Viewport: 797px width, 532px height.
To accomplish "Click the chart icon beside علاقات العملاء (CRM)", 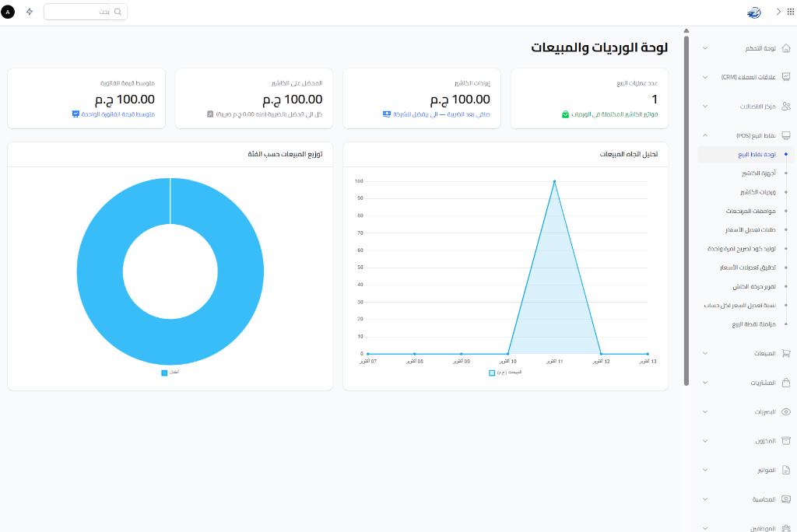I will 786,77.
